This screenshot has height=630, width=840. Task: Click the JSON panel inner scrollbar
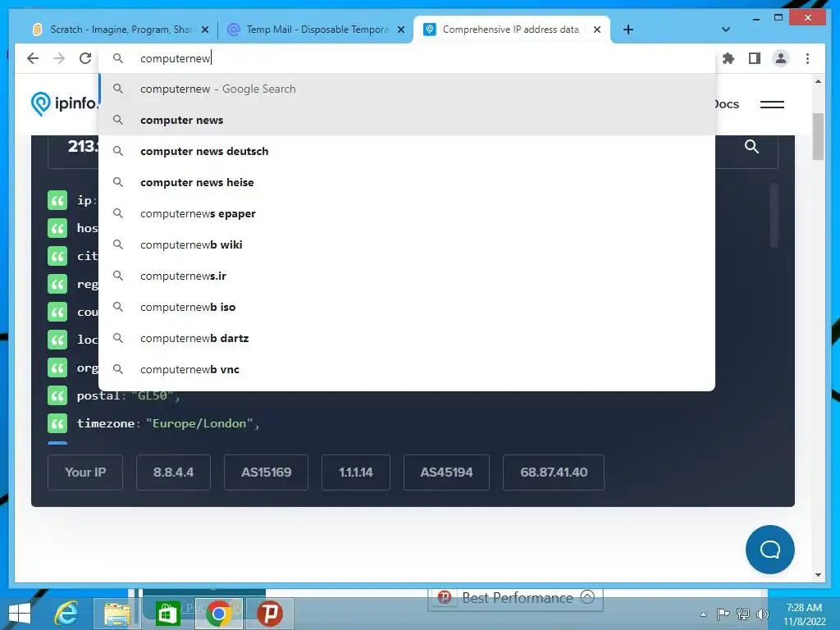coord(774,216)
